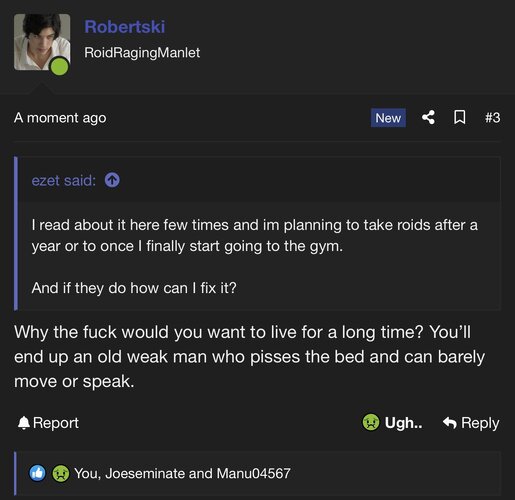Reply to Robertski's post
Viewport: 515px width, 500px height.
(471, 423)
